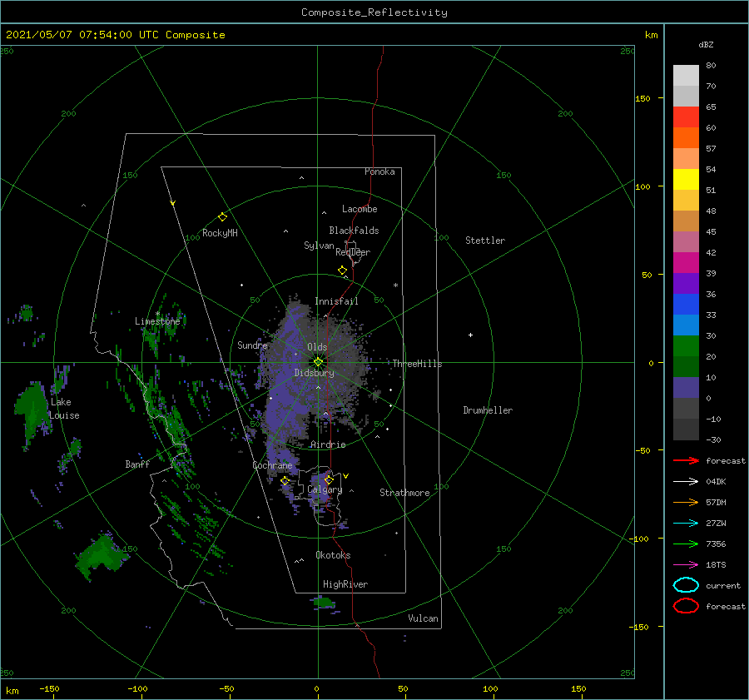Click the yellow diamond marker below Cochrane
This screenshot has height=700, width=749.
(x=285, y=480)
